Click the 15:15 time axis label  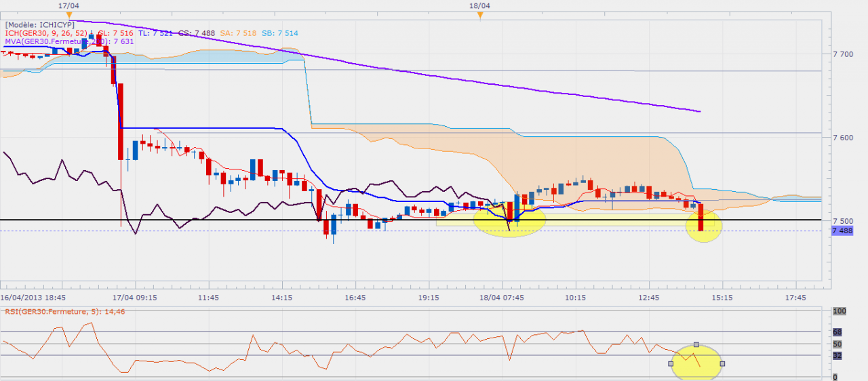(722, 298)
